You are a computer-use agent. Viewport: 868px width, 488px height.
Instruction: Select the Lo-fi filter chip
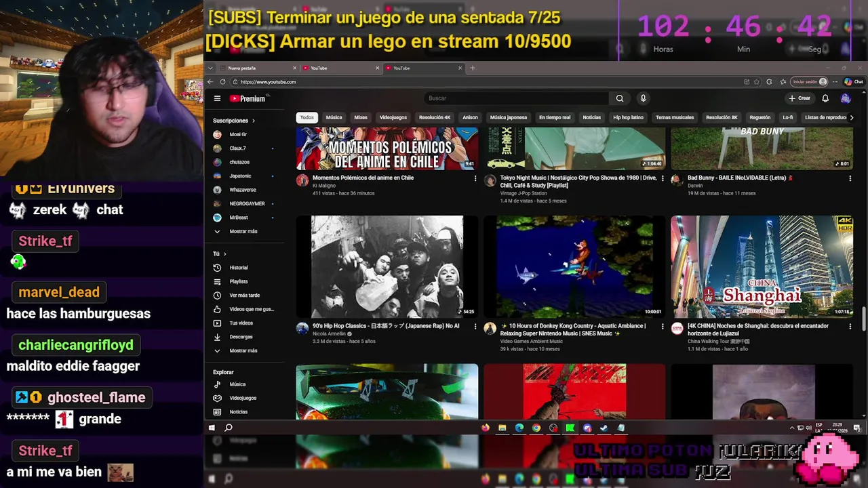pyautogui.click(x=788, y=117)
